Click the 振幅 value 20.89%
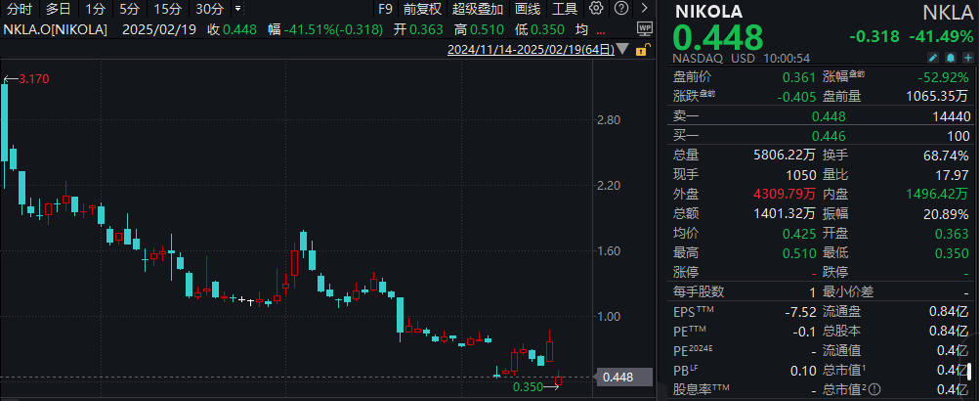The width and height of the screenshot is (980, 401). [x=947, y=214]
